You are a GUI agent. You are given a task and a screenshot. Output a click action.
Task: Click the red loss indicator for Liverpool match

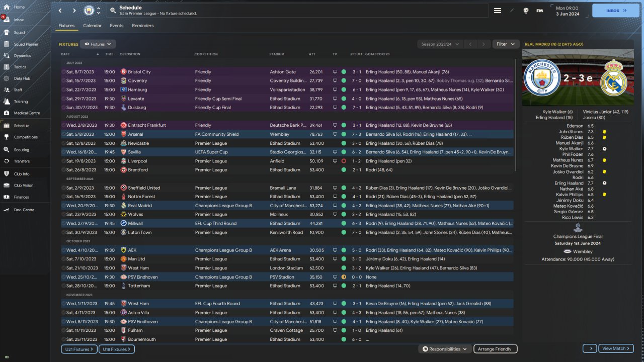[344, 161]
